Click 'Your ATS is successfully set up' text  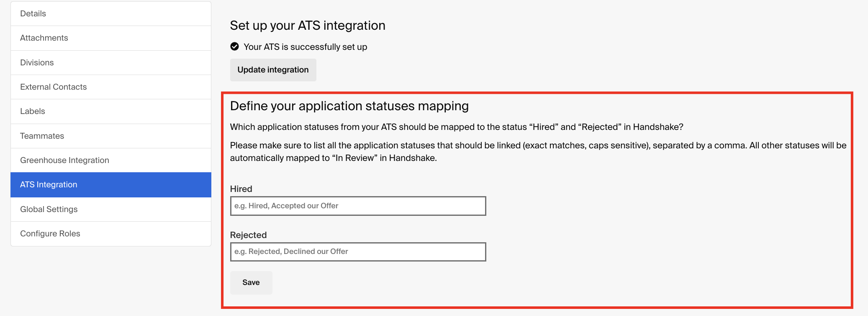coord(305,47)
